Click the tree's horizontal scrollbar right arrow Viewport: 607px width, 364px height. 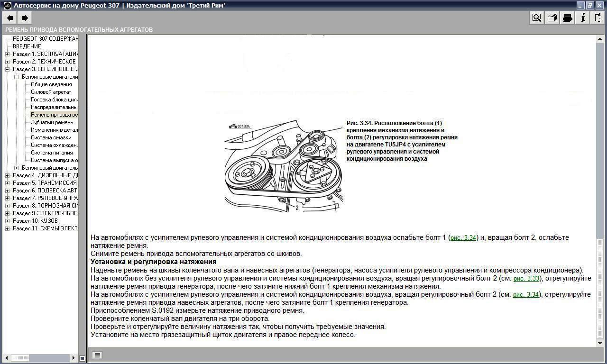(74, 358)
